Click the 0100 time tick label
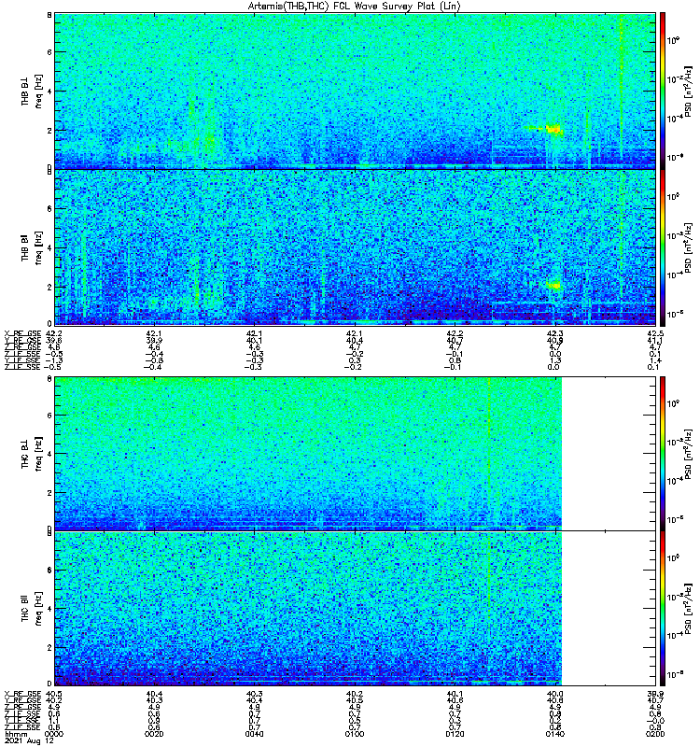Viewport: 700px width, 747px height. 355,734
